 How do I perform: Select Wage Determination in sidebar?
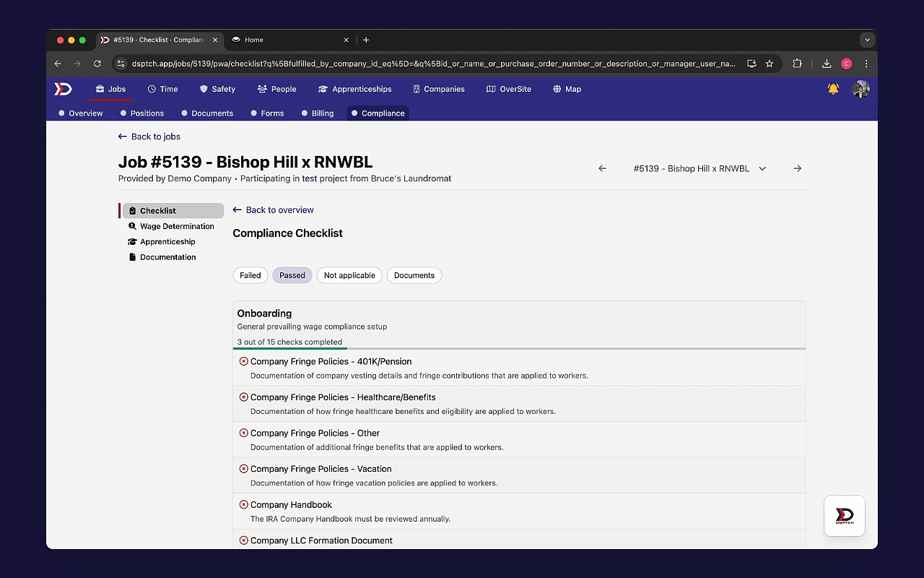[177, 226]
